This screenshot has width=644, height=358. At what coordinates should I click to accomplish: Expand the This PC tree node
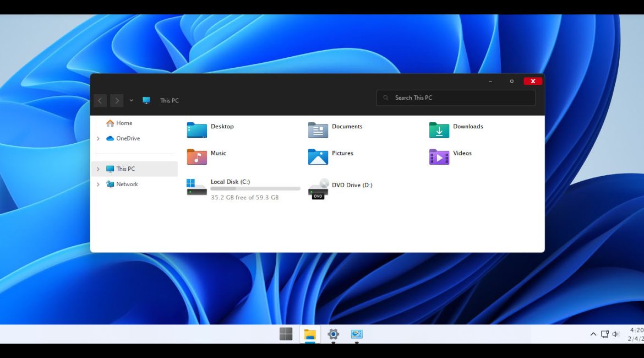click(98, 169)
